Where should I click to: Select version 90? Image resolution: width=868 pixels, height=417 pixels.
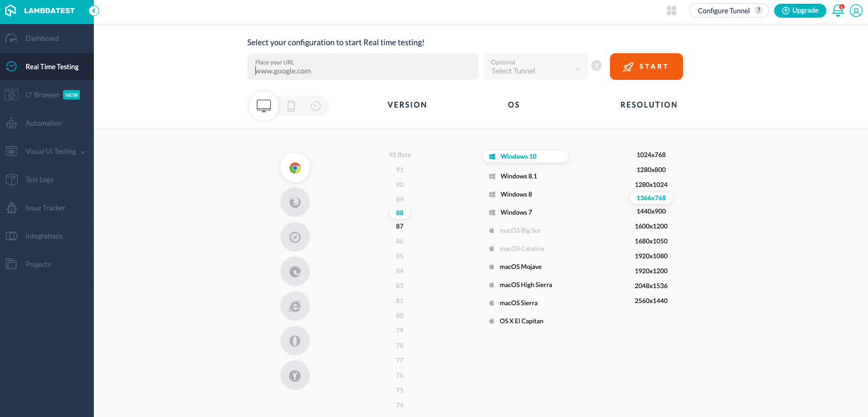pyautogui.click(x=400, y=185)
